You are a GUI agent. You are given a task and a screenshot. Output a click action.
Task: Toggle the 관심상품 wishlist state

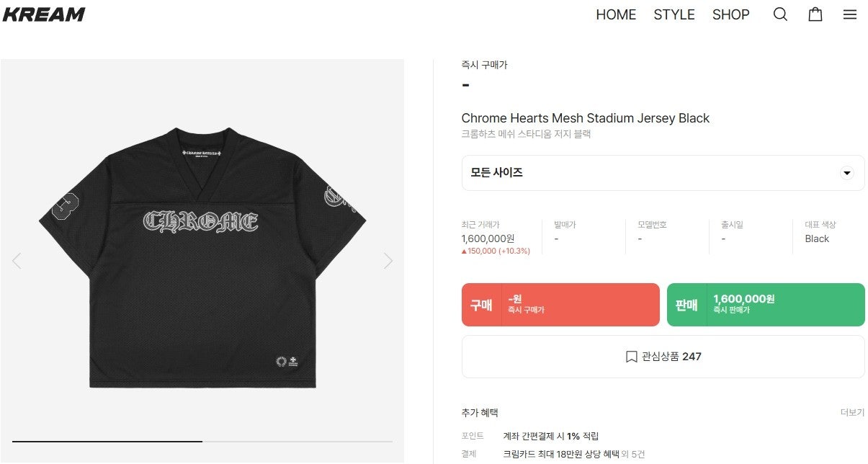(663, 357)
